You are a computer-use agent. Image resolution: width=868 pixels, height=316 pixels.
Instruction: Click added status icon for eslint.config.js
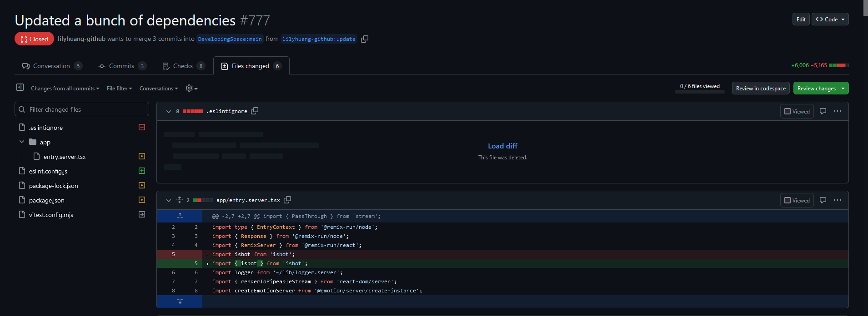pyautogui.click(x=142, y=171)
